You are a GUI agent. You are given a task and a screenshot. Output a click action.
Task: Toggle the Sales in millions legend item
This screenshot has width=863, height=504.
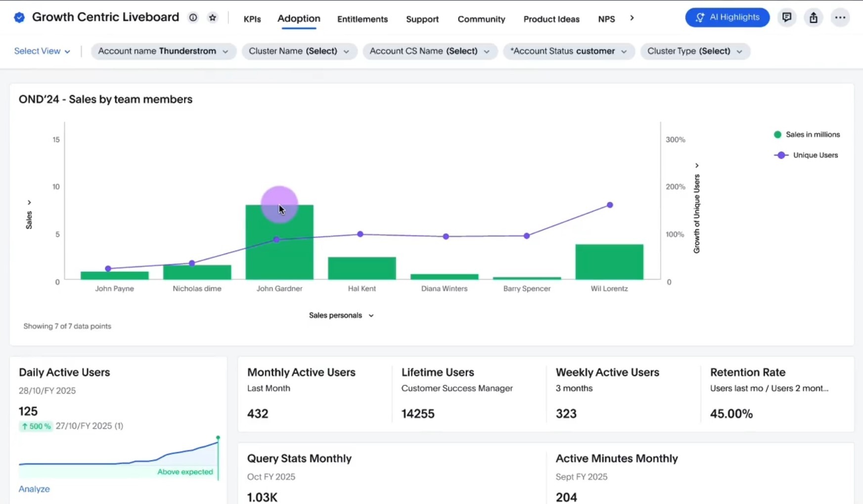807,134
